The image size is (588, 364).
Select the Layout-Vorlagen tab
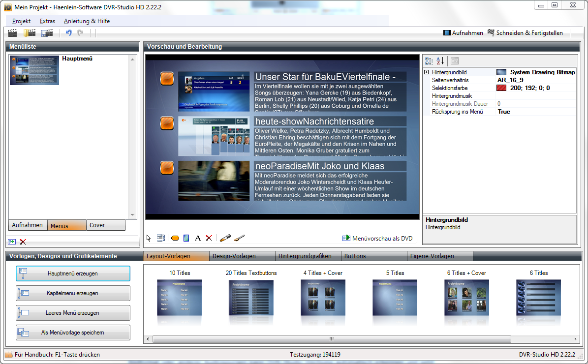pos(176,256)
